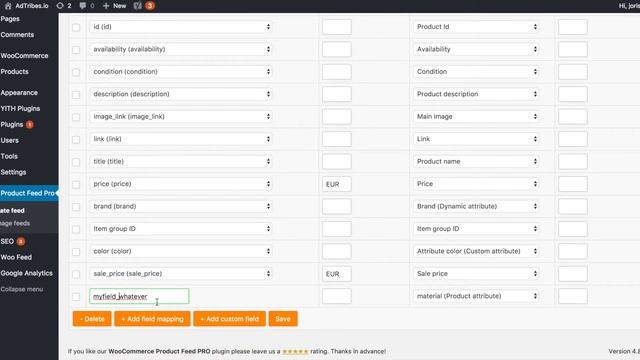
Task: Open the Main image value dropdown
Action: [x=476, y=117]
